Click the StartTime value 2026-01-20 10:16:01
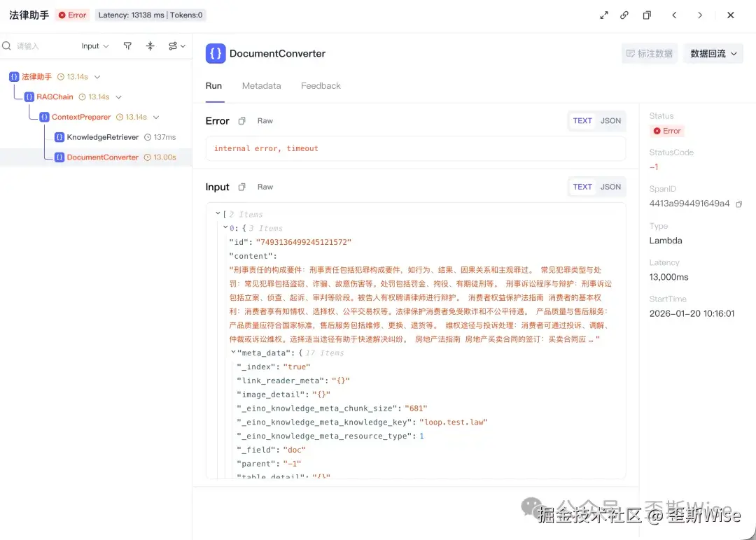The height and width of the screenshot is (540, 756). [692, 313]
